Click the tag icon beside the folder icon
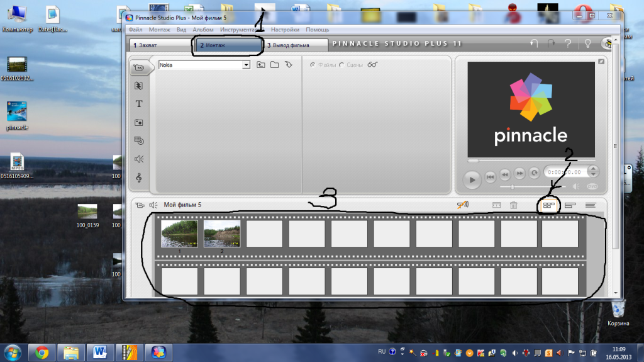Screen dimensions: 644x362 [x=289, y=65]
